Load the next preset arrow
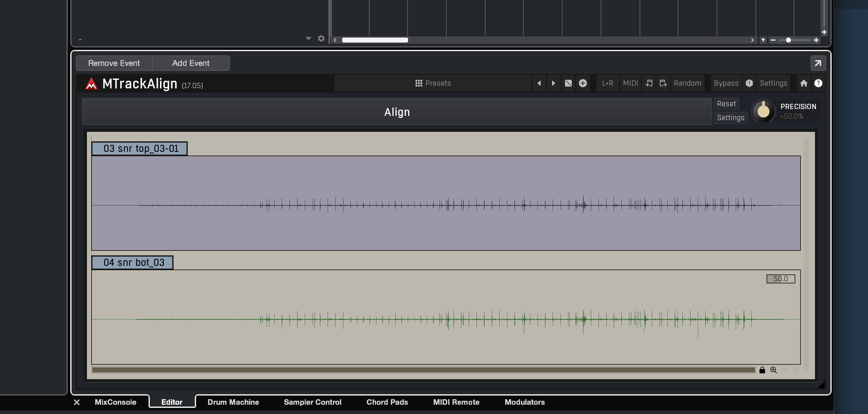Viewport: 868px width, 414px height. click(553, 83)
